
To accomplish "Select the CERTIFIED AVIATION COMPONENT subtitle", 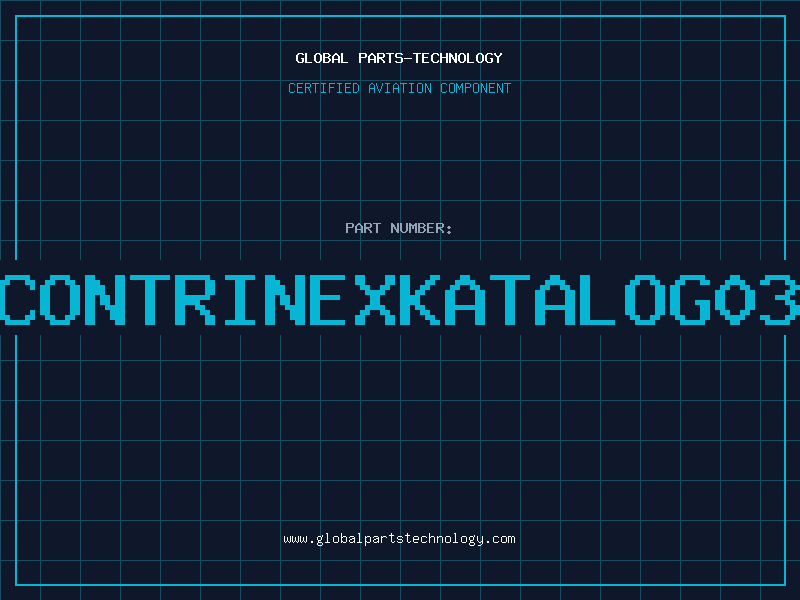I will tap(399, 88).
